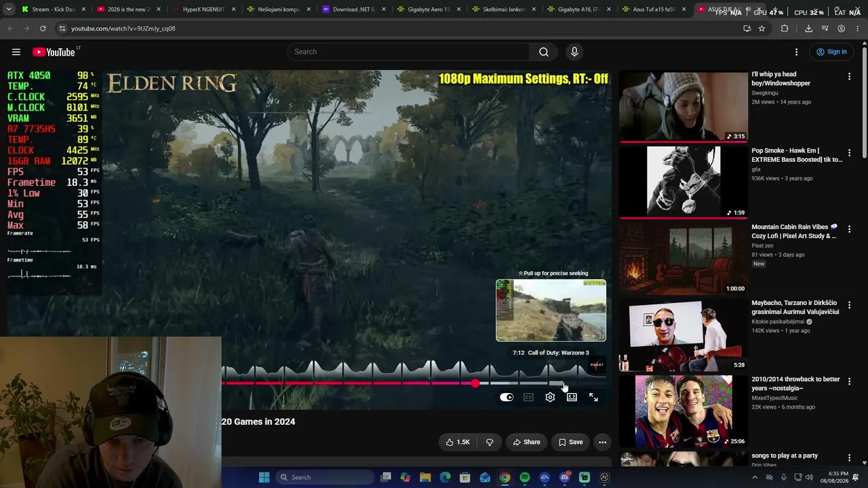Viewport: 868px width, 488px height.
Task: Toggle the autoplay switch in the player
Action: 507,397
